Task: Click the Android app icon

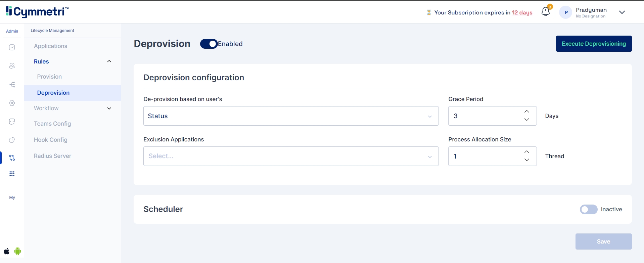Action: [18, 251]
